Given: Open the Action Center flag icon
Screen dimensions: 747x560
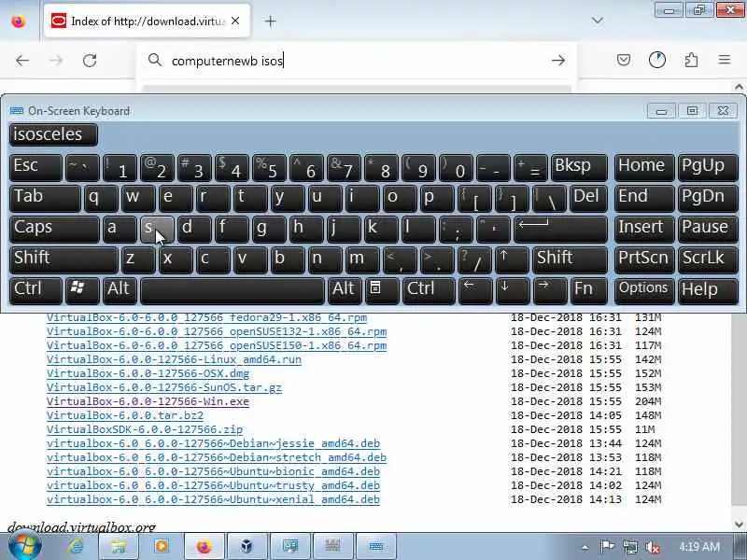Looking at the screenshot, I should click(607, 546).
